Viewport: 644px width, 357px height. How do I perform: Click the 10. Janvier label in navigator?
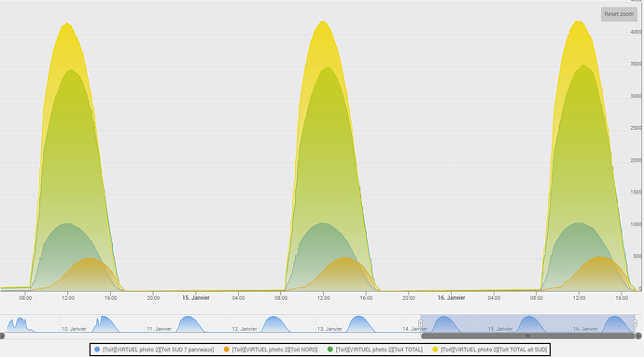(74, 329)
